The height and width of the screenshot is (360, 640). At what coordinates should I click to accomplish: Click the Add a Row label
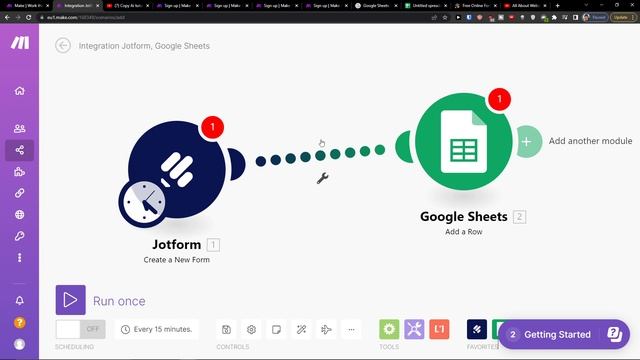[x=464, y=231]
